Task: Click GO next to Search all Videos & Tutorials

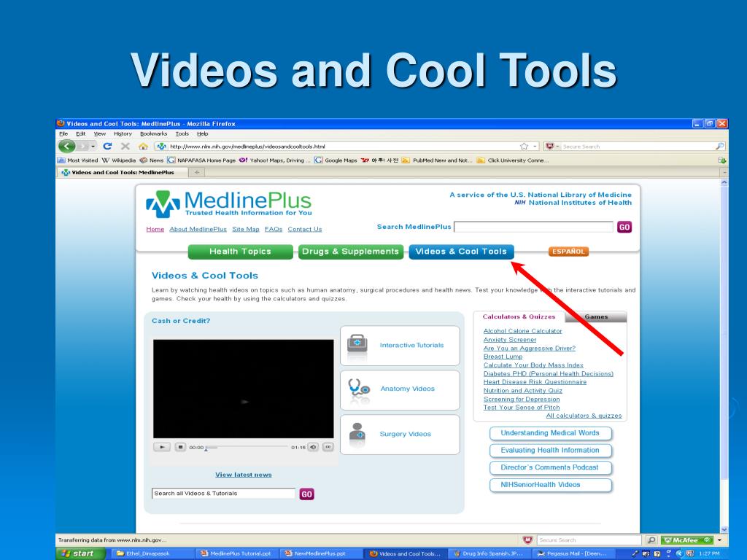Action: (x=306, y=494)
